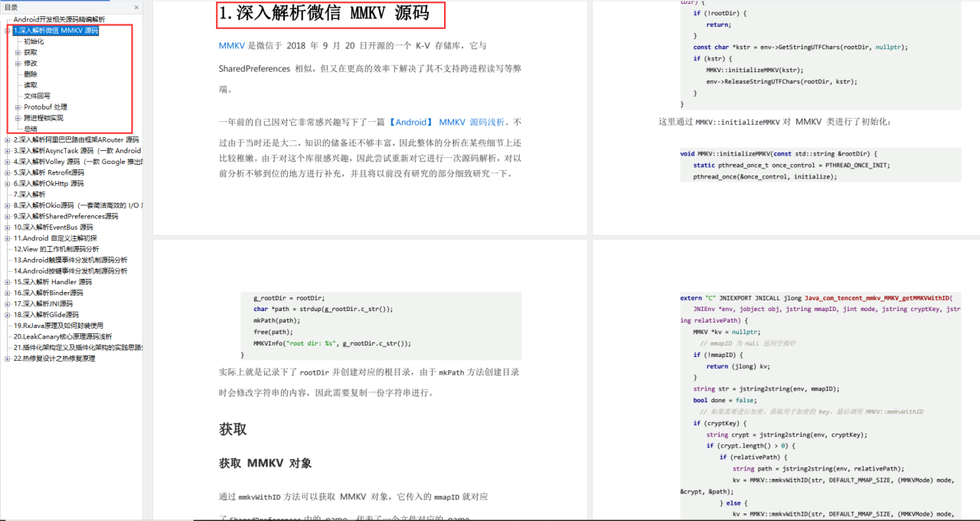Open 2.深入解析阿里巴巴路由框架ARouter 源码 bookmark
Image resolution: width=980 pixels, height=521 pixels.
76,140
